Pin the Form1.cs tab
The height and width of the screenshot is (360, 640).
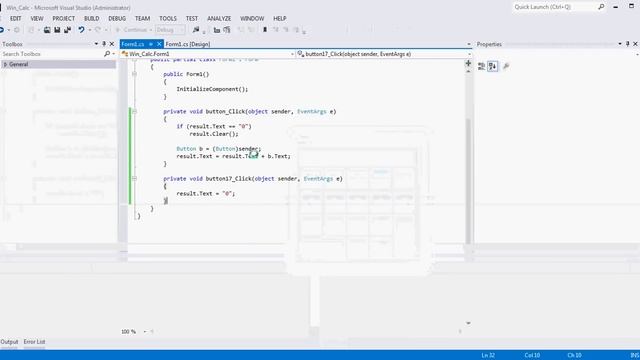point(151,44)
